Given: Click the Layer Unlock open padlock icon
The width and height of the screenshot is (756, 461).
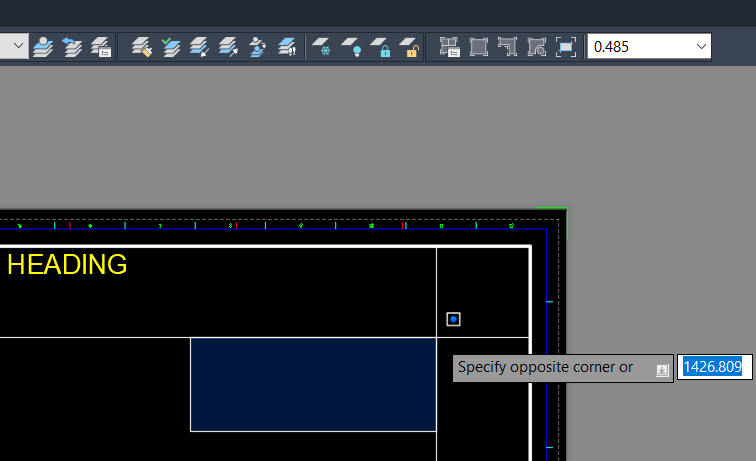Looking at the screenshot, I should tap(409, 47).
